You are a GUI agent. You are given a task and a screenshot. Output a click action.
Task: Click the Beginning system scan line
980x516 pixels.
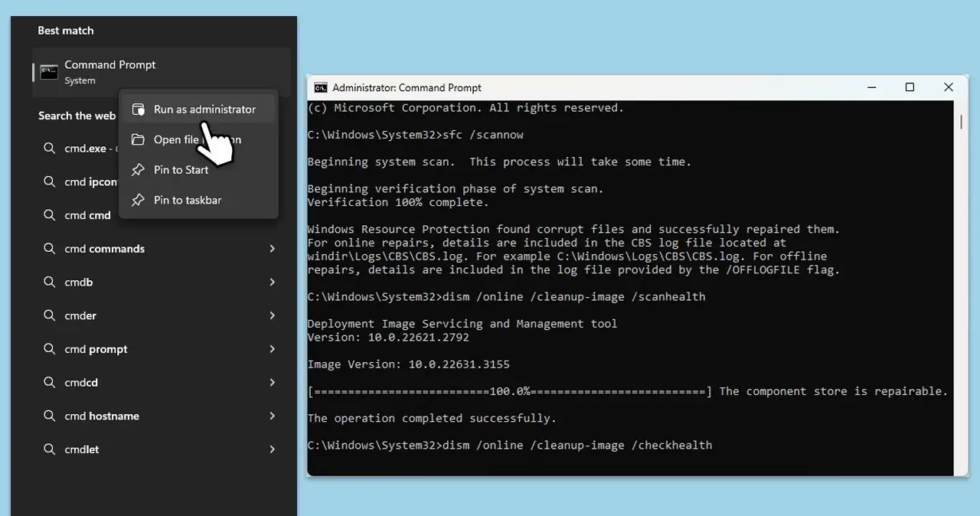(x=499, y=162)
